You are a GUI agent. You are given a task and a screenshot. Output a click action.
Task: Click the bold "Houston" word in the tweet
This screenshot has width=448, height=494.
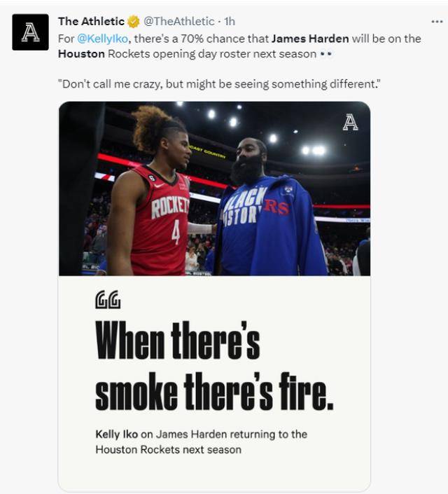[x=81, y=54]
